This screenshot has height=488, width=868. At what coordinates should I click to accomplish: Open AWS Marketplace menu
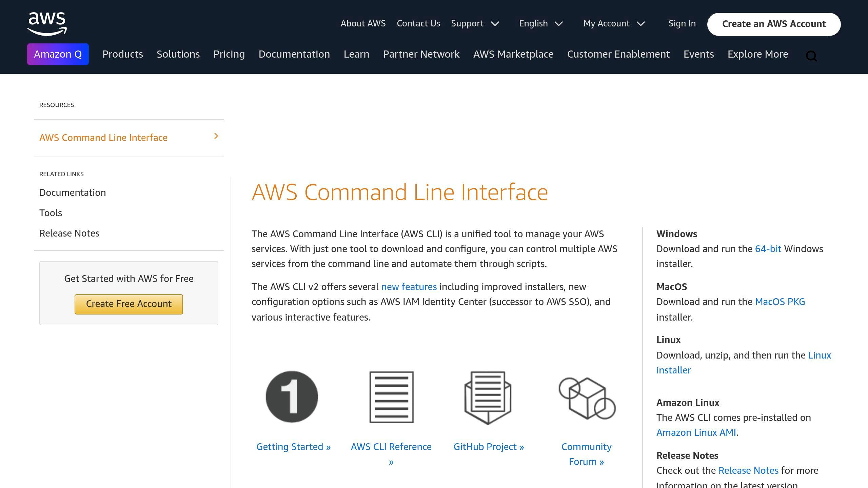(x=513, y=54)
